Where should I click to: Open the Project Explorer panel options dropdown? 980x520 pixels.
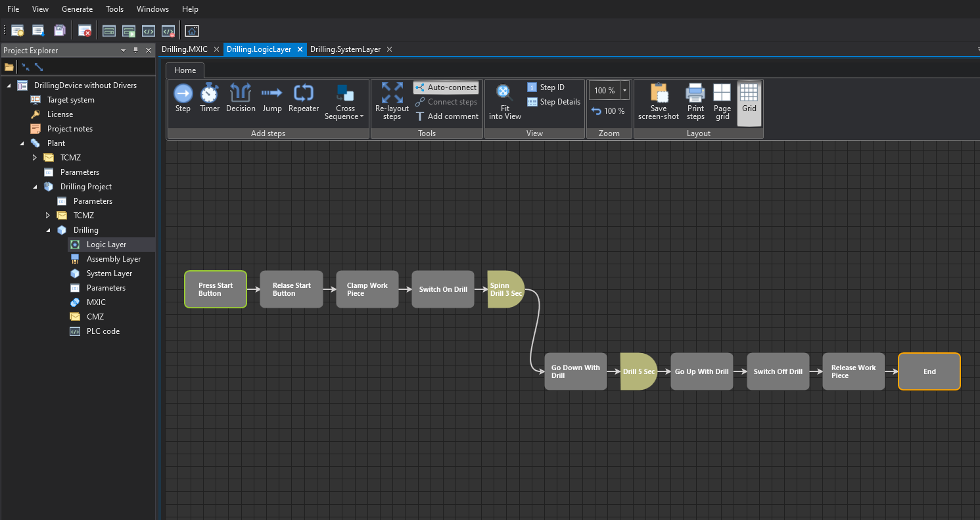pos(123,51)
